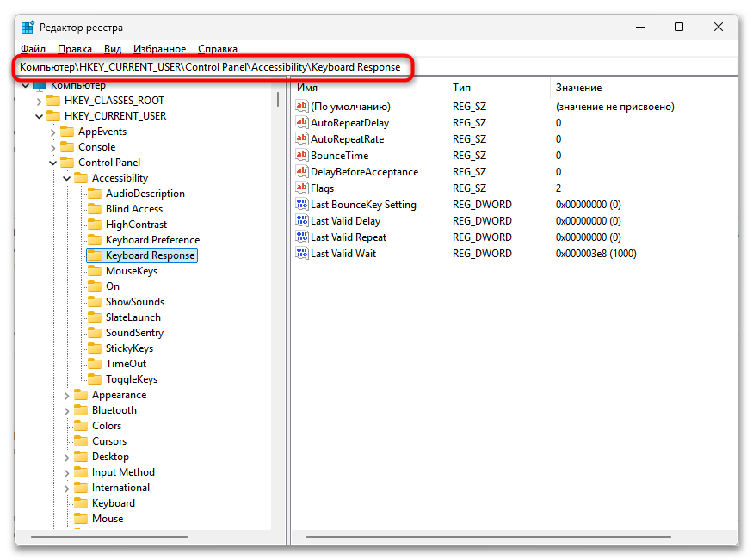Select the SoundSentry key

134,333
